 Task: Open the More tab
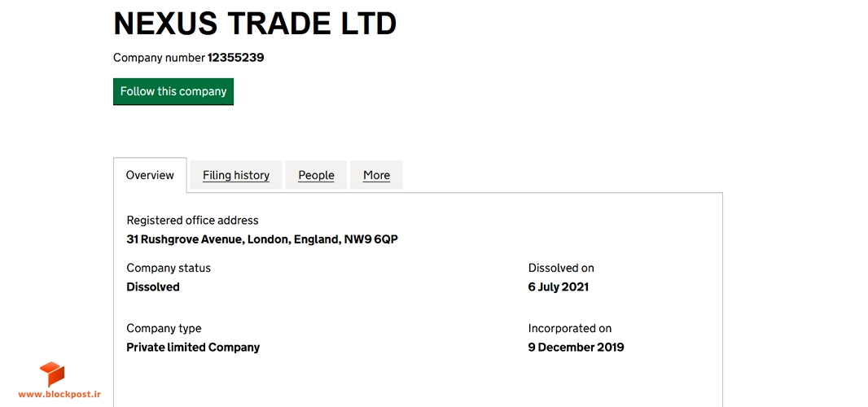coord(376,176)
